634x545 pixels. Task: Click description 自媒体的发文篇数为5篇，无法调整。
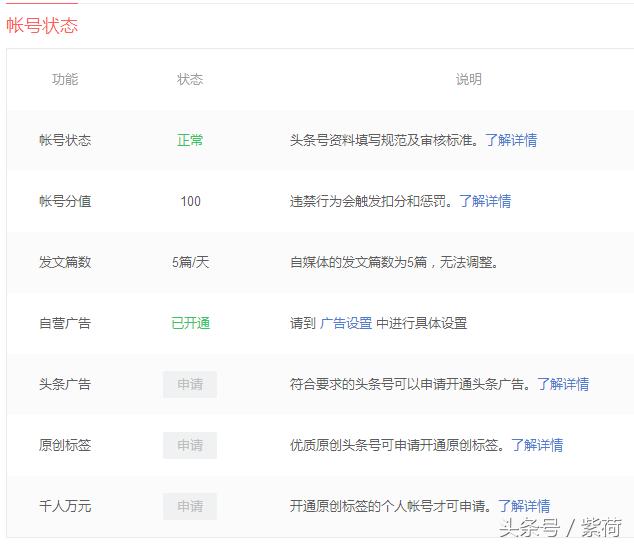click(394, 262)
